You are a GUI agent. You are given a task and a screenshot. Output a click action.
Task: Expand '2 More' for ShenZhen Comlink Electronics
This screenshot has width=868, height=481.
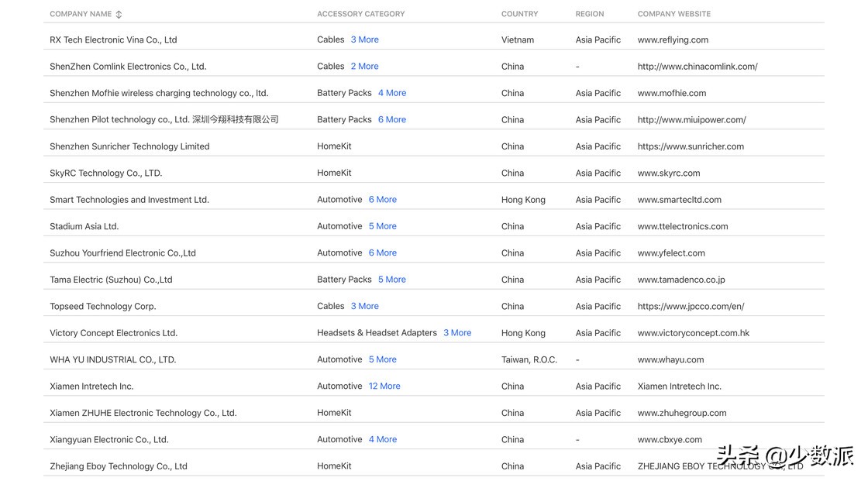coord(364,67)
